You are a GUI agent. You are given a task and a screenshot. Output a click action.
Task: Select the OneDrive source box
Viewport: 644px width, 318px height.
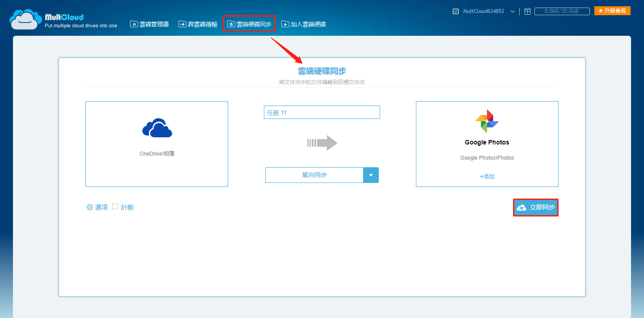(x=157, y=144)
